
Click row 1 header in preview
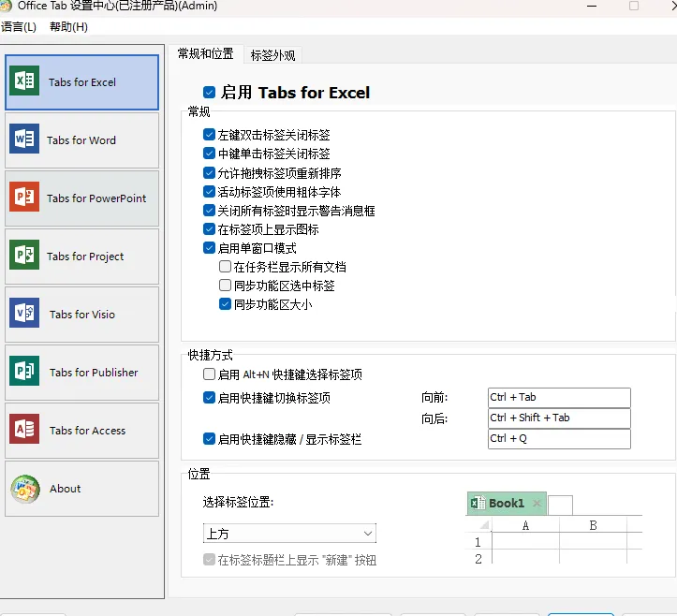pos(478,542)
